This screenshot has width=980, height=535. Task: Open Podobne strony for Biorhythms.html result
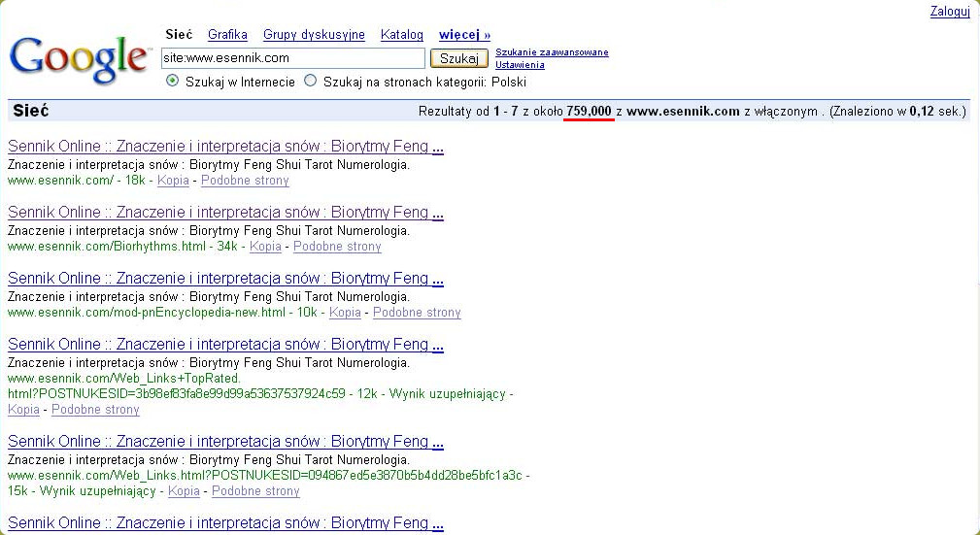[x=337, y=247]
